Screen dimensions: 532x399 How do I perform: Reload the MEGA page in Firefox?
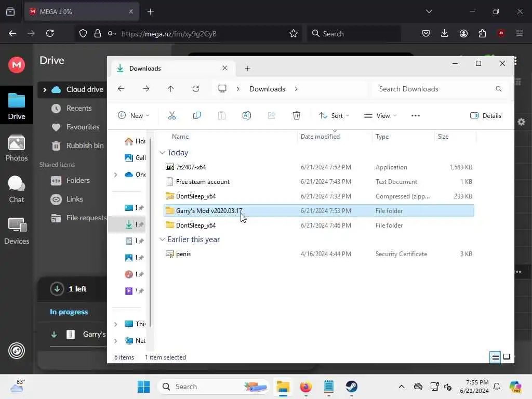coord(50,33)
